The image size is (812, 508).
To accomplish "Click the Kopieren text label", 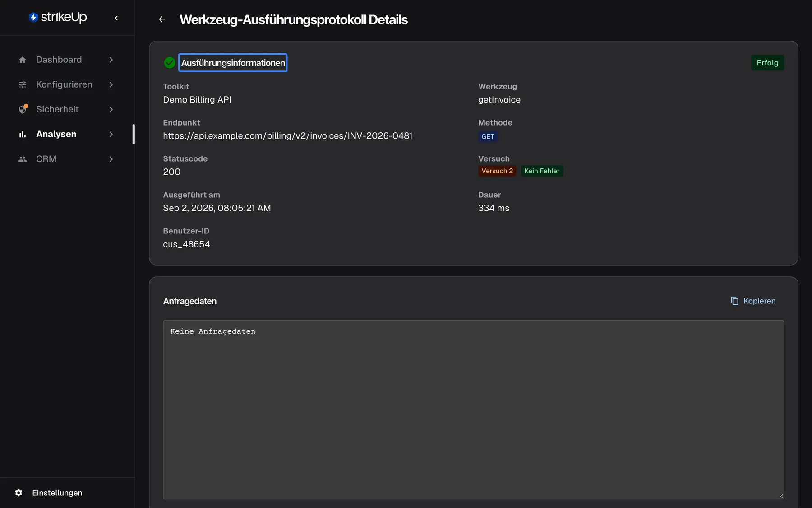I will tap(759, 301).
